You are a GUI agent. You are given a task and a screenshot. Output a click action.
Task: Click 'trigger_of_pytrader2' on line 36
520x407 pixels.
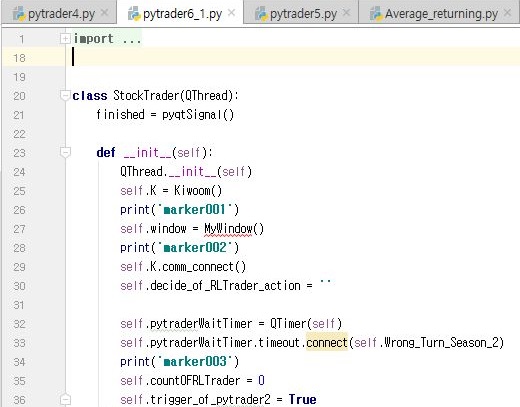[210, 400]
